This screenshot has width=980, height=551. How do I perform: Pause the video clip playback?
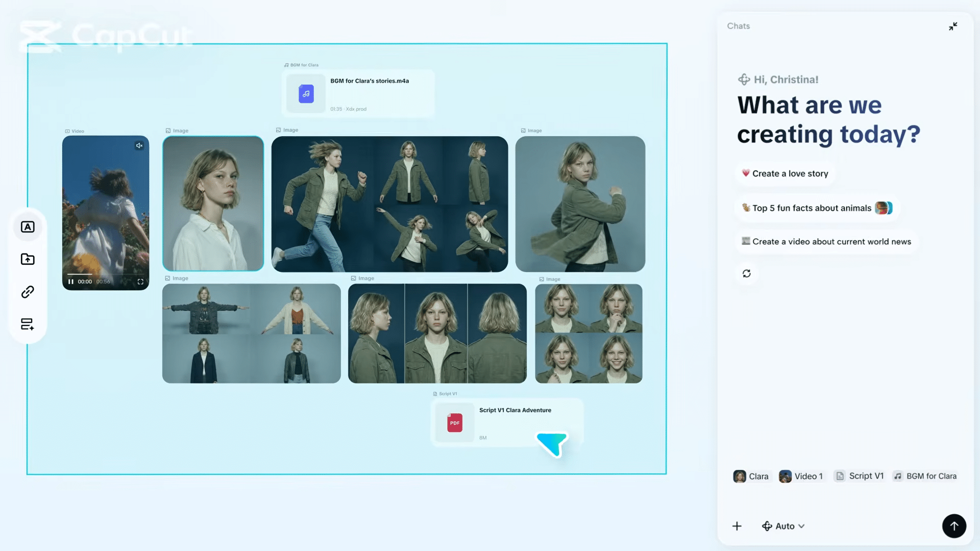click(71, 282)
